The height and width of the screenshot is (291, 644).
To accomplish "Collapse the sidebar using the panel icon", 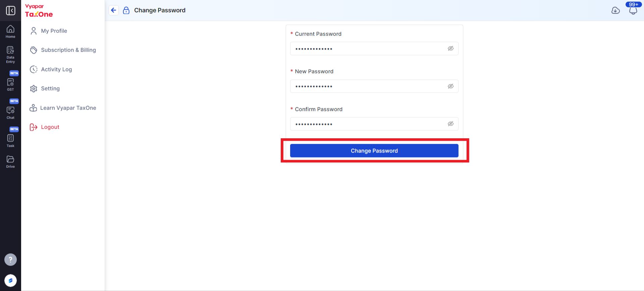I will (x=10, y=10).
